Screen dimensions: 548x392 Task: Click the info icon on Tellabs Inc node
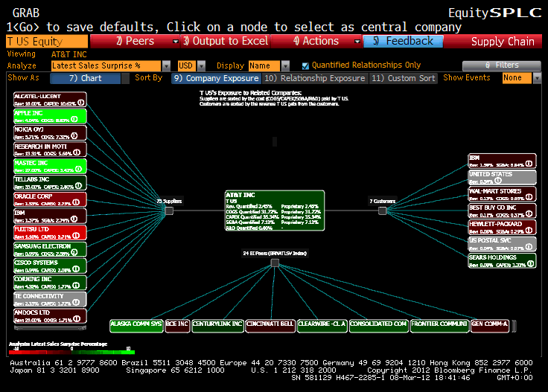tap(78, 186)
